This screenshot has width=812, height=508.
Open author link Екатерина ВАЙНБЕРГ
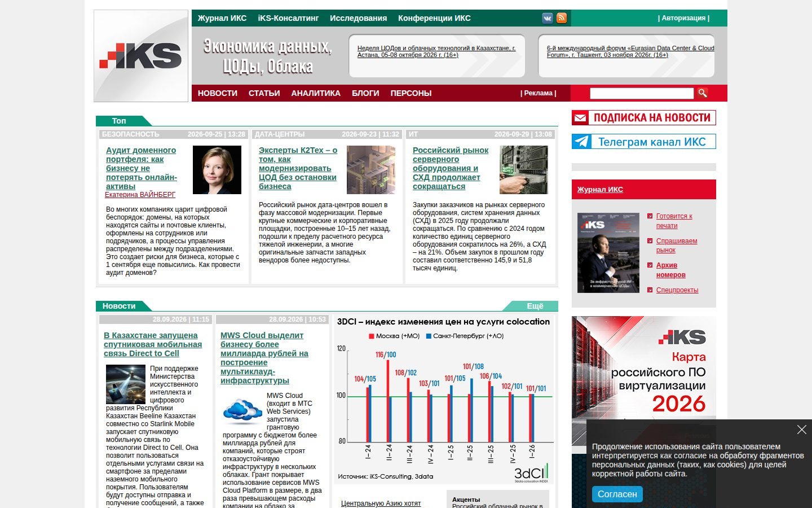pyautogui.click(x=140, y=195)
